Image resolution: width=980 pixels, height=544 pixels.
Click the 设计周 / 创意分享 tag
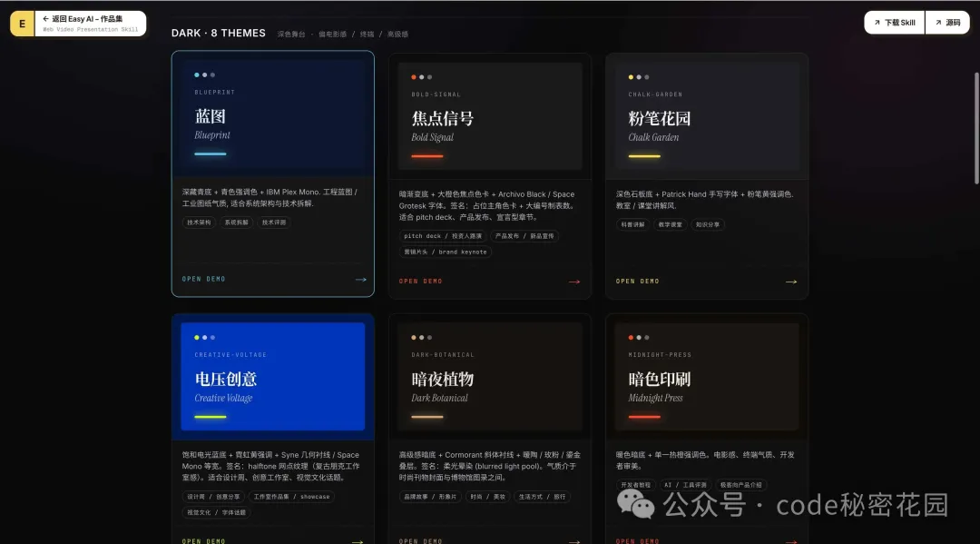213,497
